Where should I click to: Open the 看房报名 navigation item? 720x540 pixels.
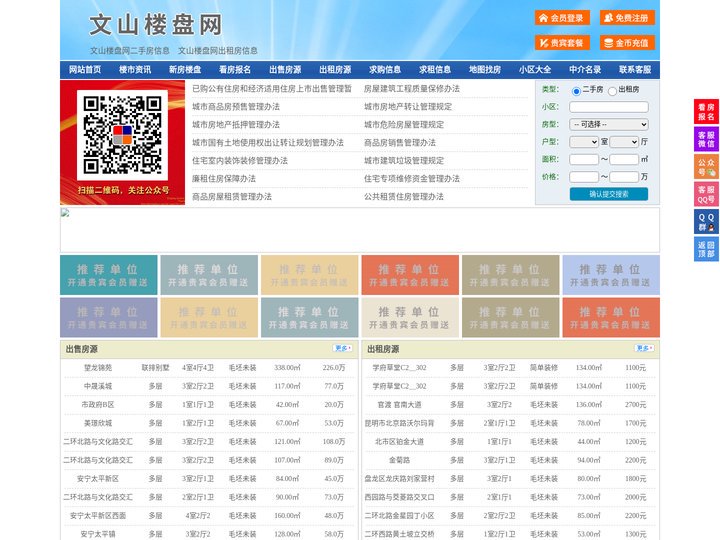tap(235, 70)
